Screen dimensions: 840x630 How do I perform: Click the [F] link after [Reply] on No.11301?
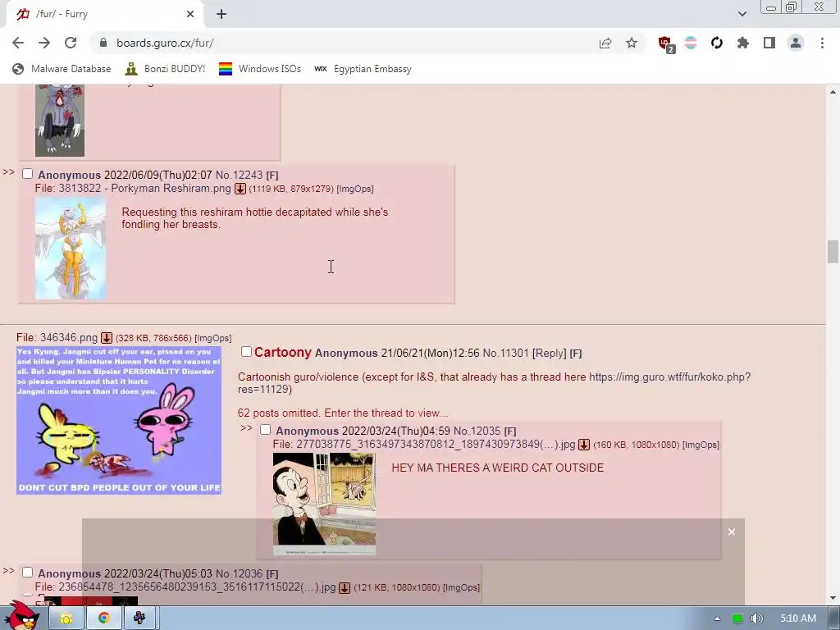click(x=576, y=354)
